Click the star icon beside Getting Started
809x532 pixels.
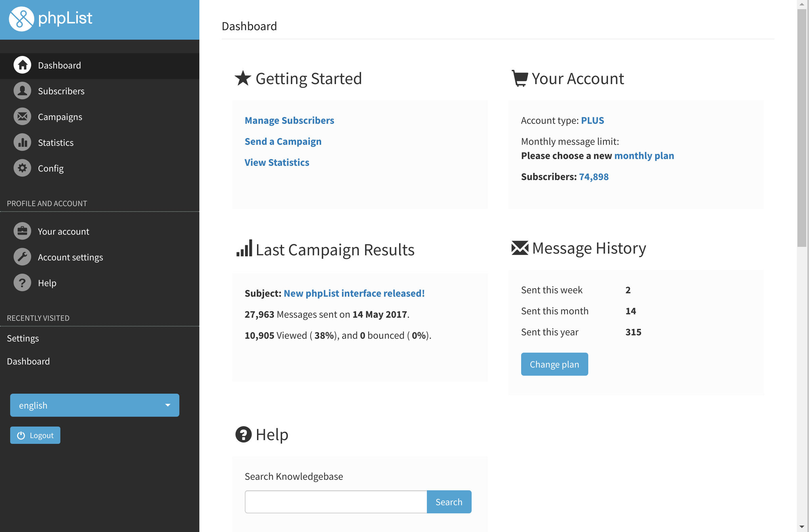pos(243,78)
